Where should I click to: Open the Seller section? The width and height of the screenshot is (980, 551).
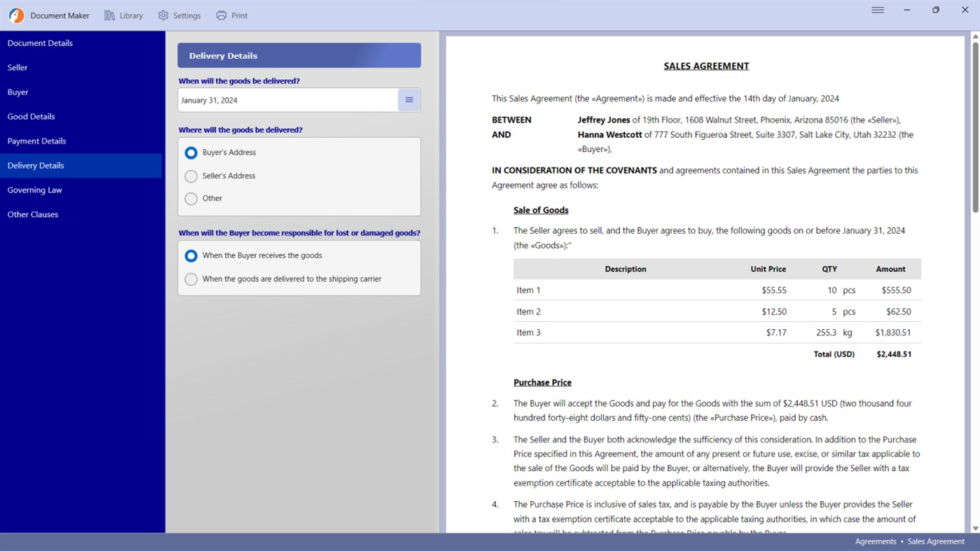17,67
